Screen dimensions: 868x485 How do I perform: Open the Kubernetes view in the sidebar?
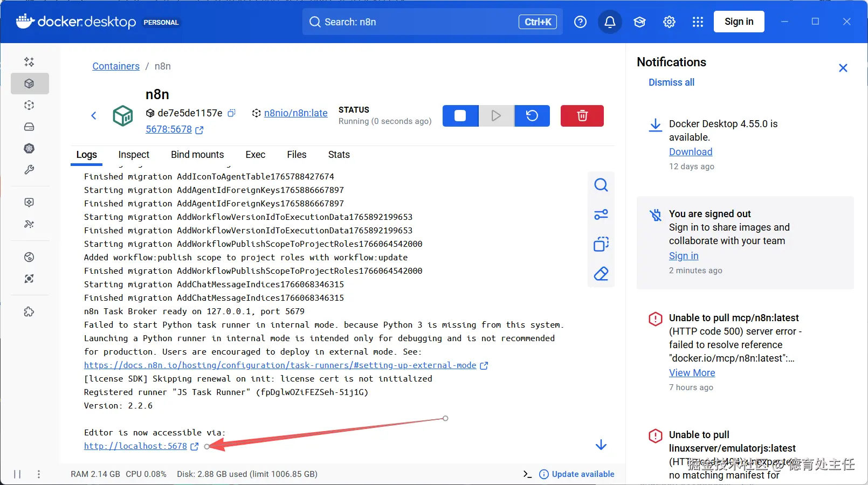(29, 148)
